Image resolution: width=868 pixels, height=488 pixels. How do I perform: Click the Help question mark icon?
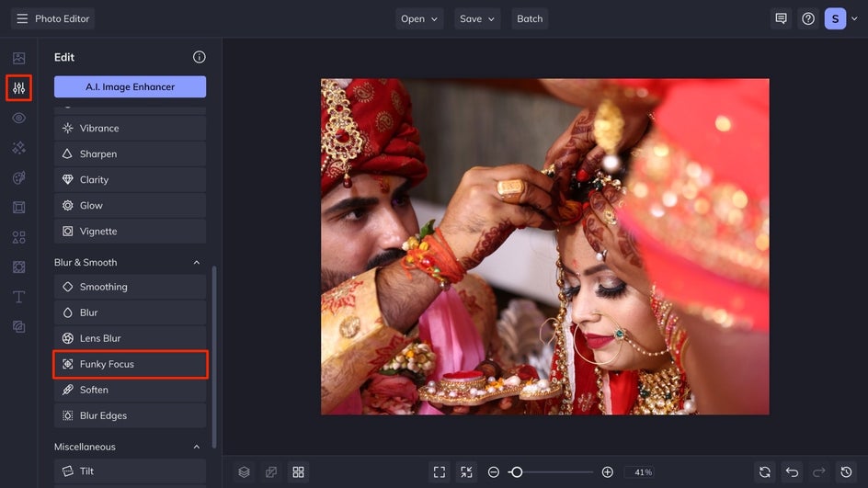click(808, 18)
